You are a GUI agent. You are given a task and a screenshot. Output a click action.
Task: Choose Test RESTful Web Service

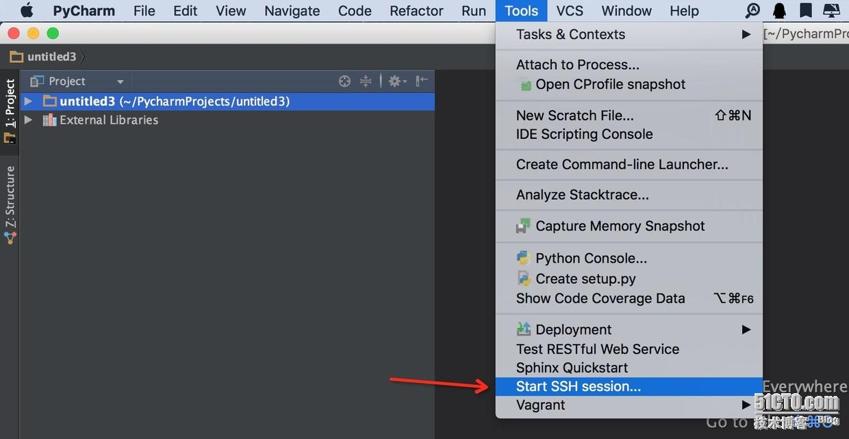629,349
